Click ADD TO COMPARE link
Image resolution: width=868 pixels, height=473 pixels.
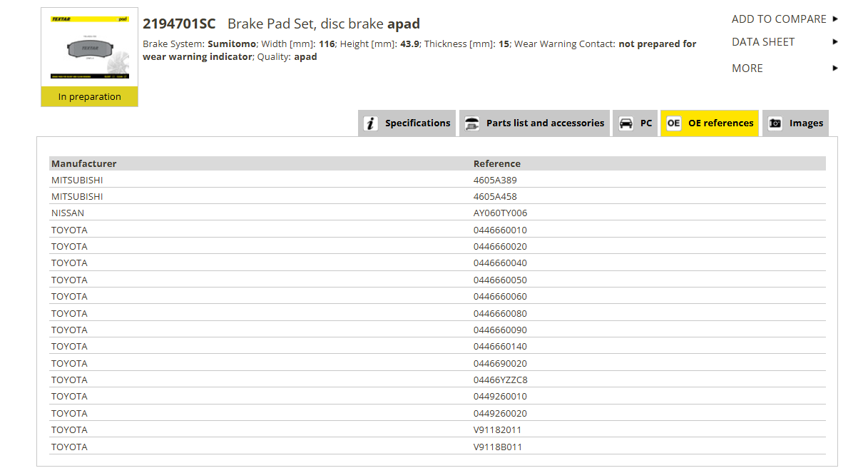[x=779, y=19]
